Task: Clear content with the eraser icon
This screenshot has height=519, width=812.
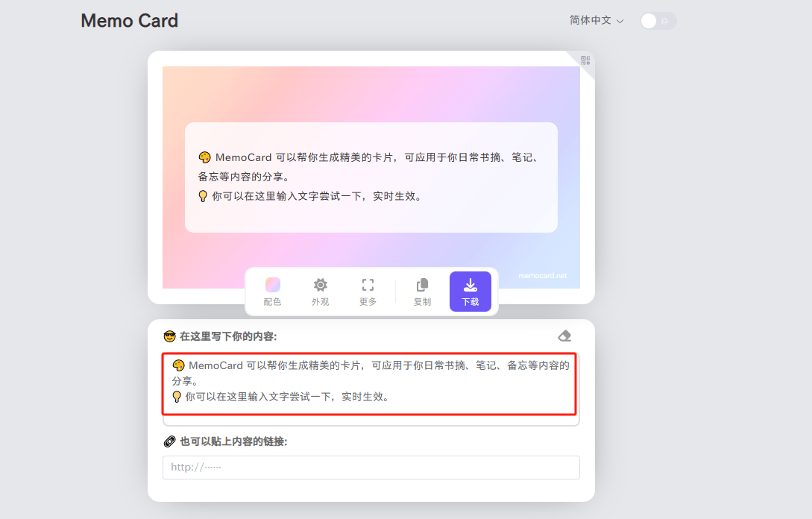Action: pos(564,336)
